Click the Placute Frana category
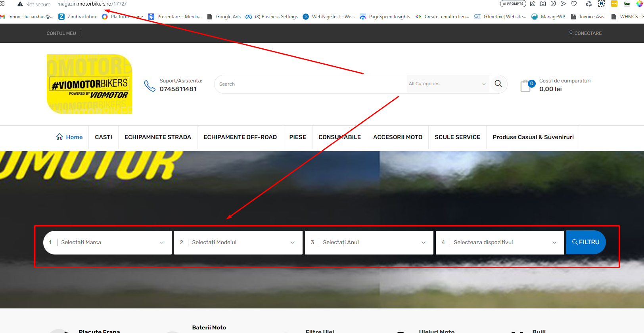This screenshot has width=644, height=333. (100, 331)
